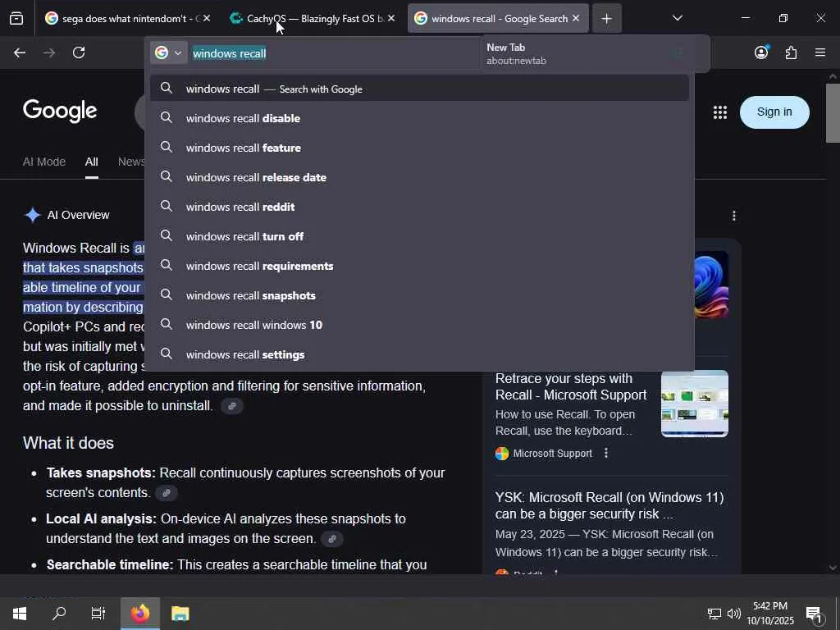Click Firefox icon on taskbar
The width and height of the screenshot is (840, 630).
tap(139, 614)
